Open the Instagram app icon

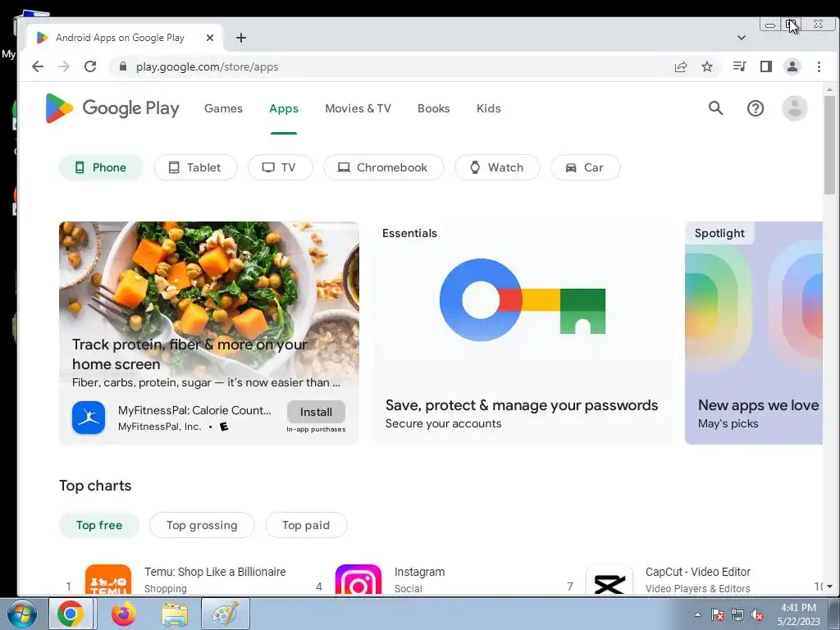coord(358,580)
